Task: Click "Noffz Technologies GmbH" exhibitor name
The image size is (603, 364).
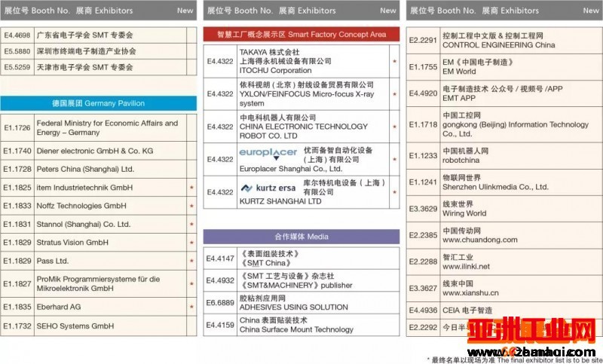Action: coord(81,206)
